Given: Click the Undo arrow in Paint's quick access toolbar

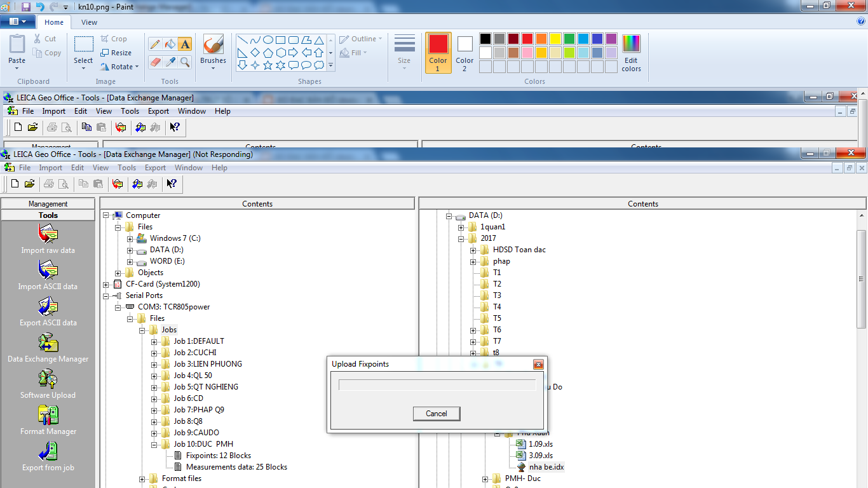Looking at the screenshot, I should point(40,6).
